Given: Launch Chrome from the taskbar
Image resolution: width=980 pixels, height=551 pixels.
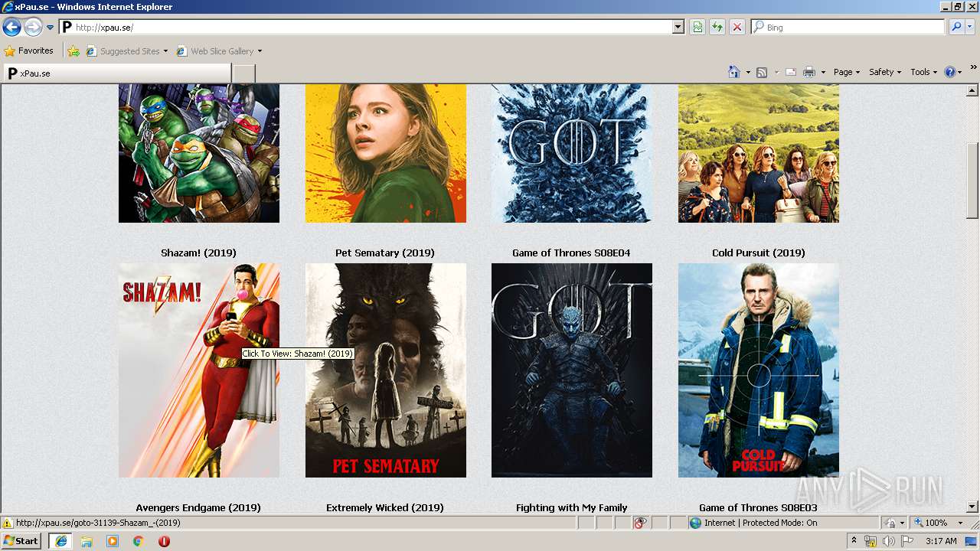Looking at the screenshot, I should pos(139,541).
